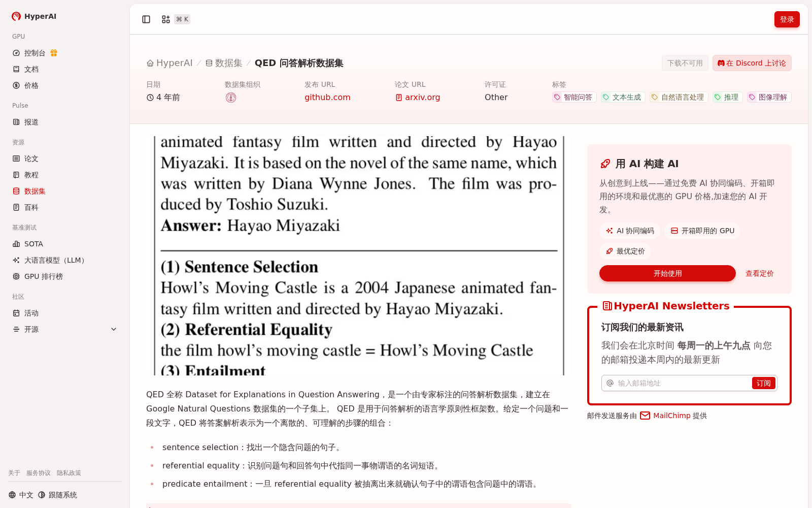The height and width of the screenshot is (508, 812).
Task: Click the 最优定价 chip
Action: [x=625, y=251]
